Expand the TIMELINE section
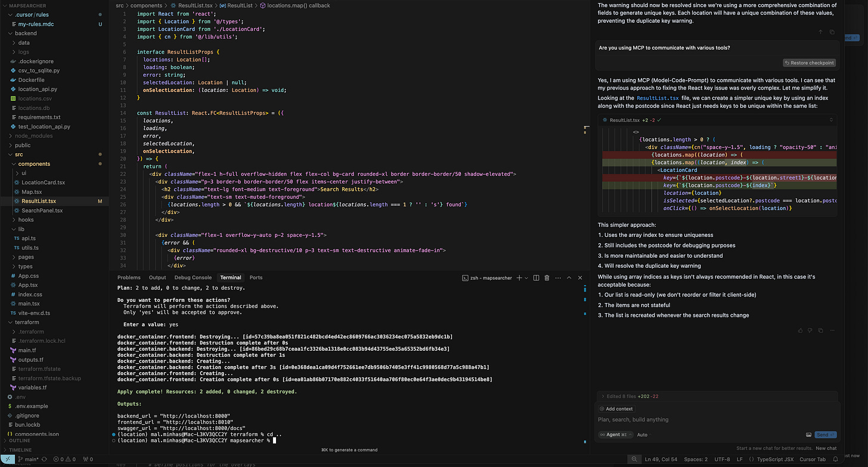Screen dimensions: 868x467 tap(20, 450)
